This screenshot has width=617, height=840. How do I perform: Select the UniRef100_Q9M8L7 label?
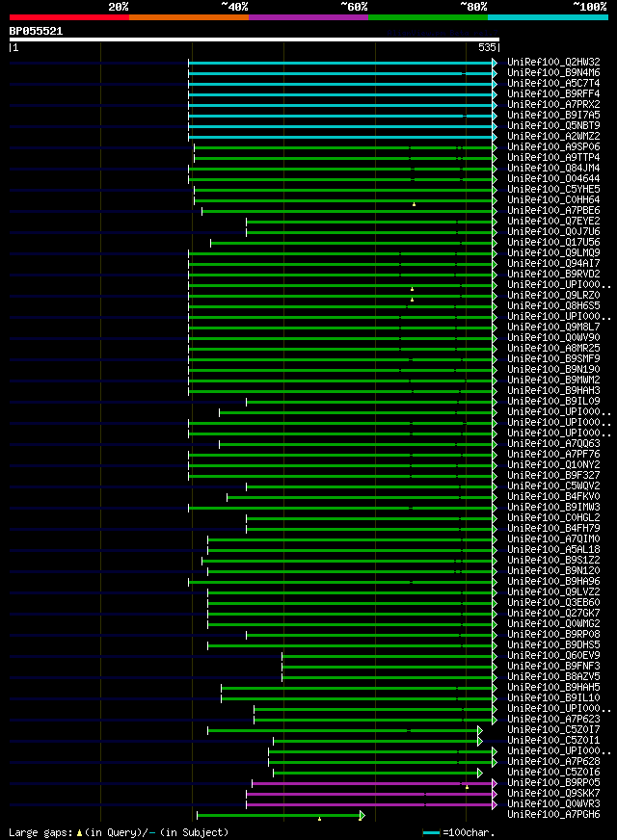coord(553,328)
